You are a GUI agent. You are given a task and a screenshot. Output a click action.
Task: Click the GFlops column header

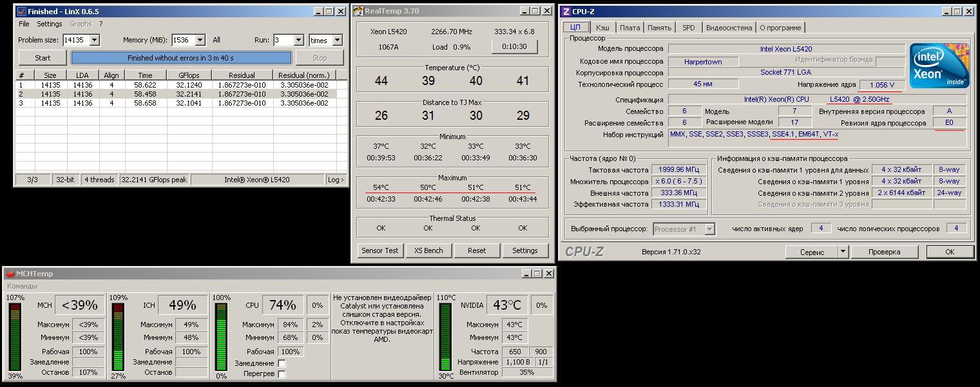190,75
